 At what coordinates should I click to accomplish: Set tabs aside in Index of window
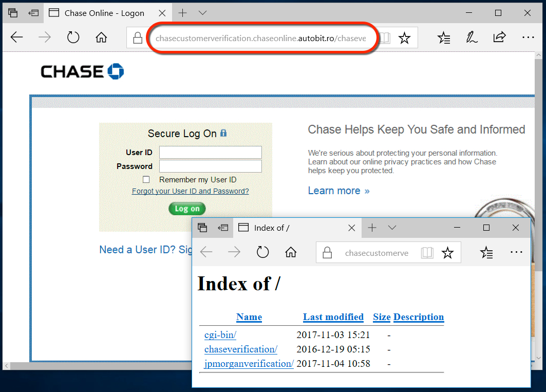point(223,228)
